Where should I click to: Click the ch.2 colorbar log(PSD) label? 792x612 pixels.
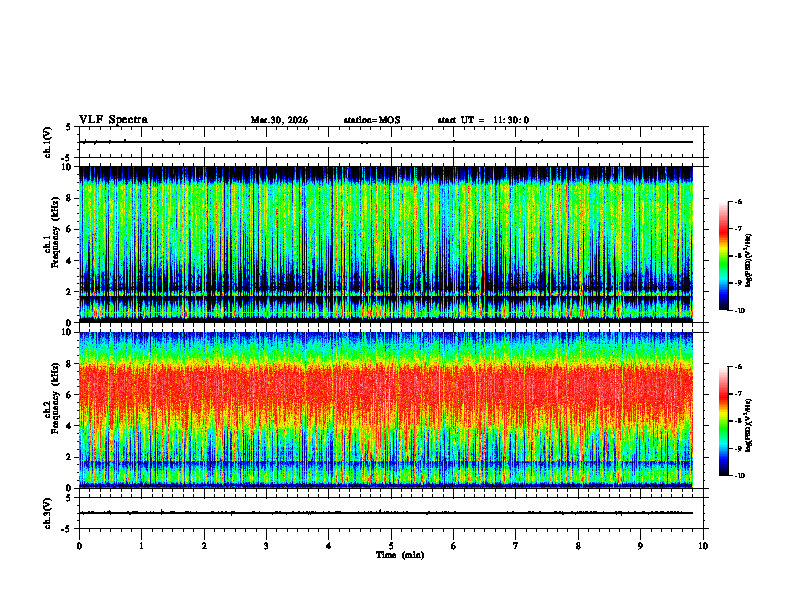click(749, 425)
